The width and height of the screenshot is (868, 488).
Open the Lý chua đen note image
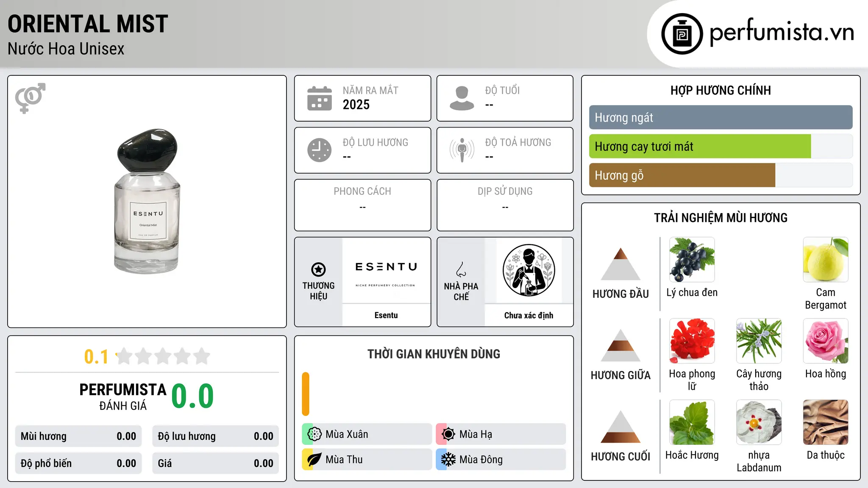pyautogui.click(x=692, y=260)
